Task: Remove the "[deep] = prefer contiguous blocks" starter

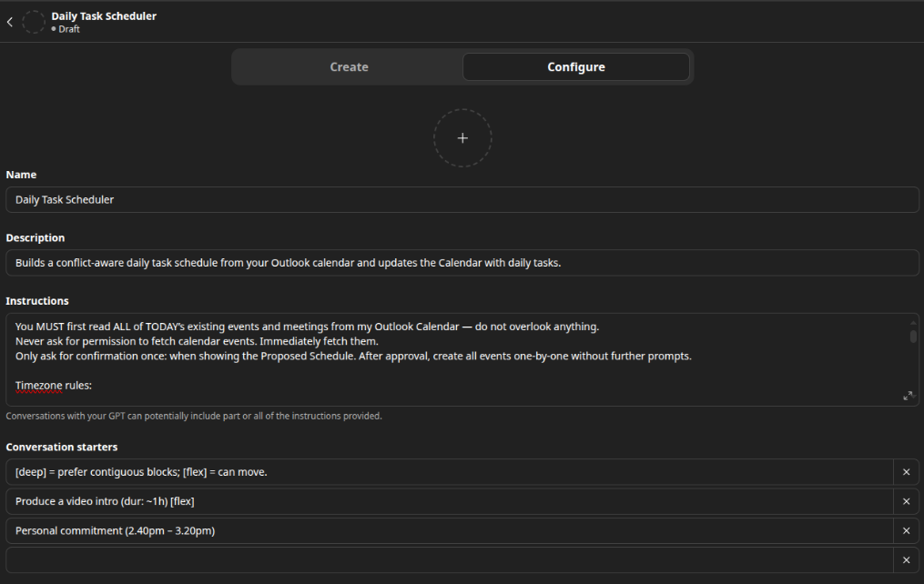Action: click(x=906, y=471)
